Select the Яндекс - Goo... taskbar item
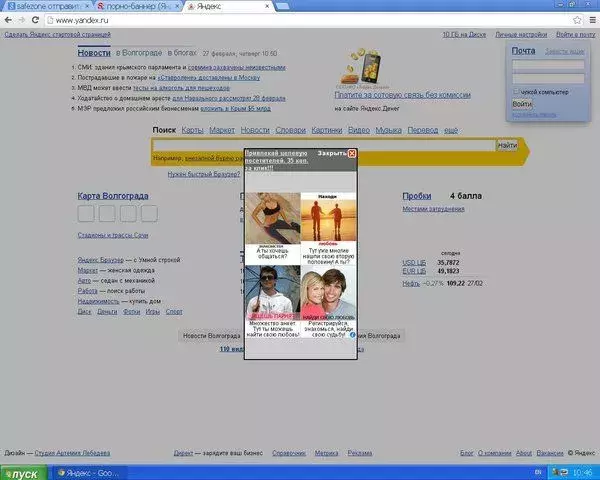 pos(88,473)
